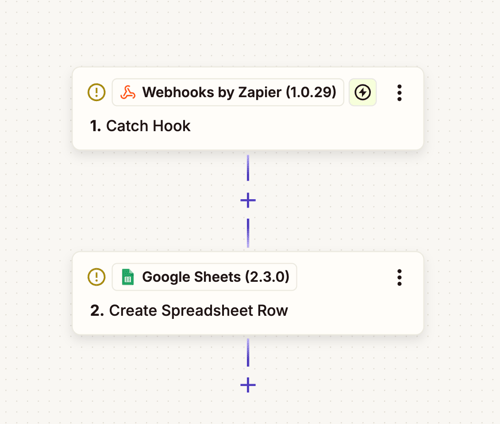
Task: Click the warning icon on Catch Hook step
Action: (x=97, y=92)
